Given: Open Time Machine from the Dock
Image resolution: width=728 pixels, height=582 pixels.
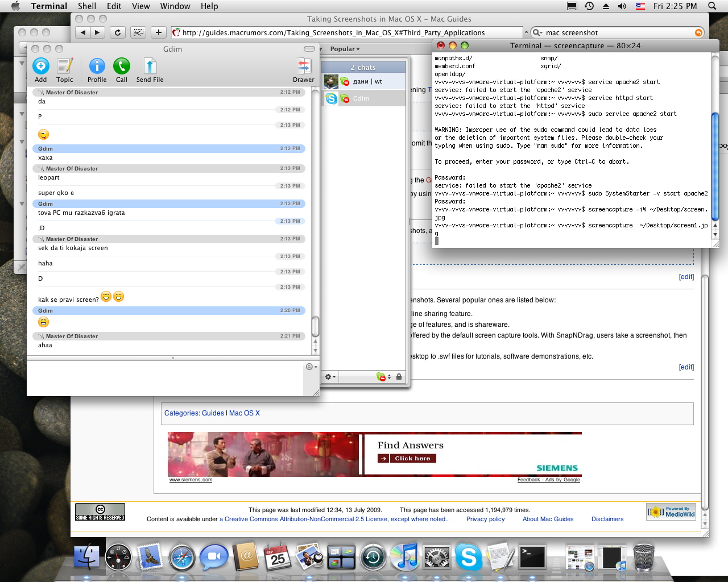Looking at the screenshot, I should pyautogui.click(x=373, y=557).
